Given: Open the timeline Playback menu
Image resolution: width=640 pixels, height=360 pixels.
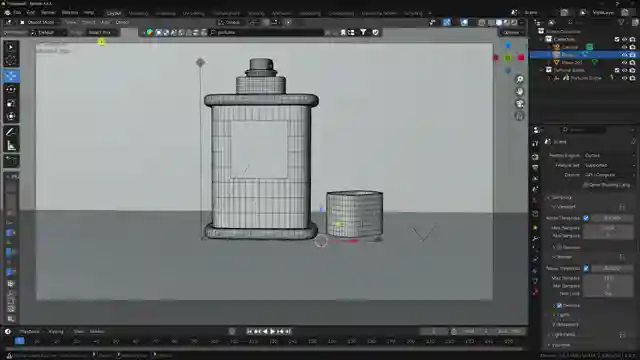Looking at the screenshot, I should pyautogui.click(x=29, y=331).
